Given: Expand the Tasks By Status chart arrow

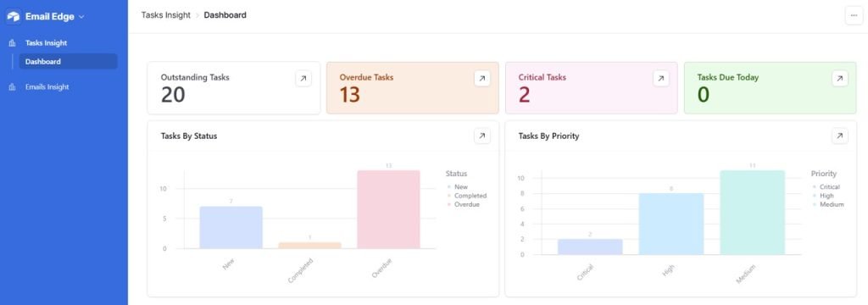Looking at the screenshot, I should 482,136.
